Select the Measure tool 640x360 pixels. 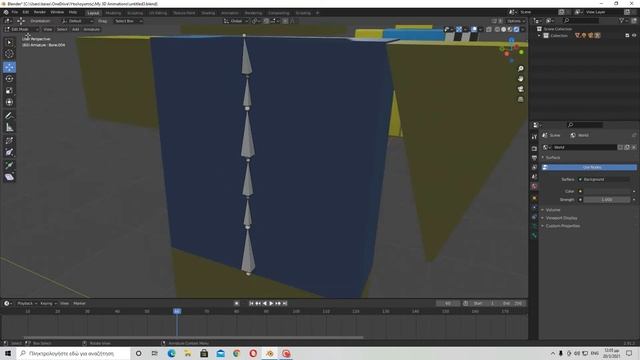click(x=9, y=128)
